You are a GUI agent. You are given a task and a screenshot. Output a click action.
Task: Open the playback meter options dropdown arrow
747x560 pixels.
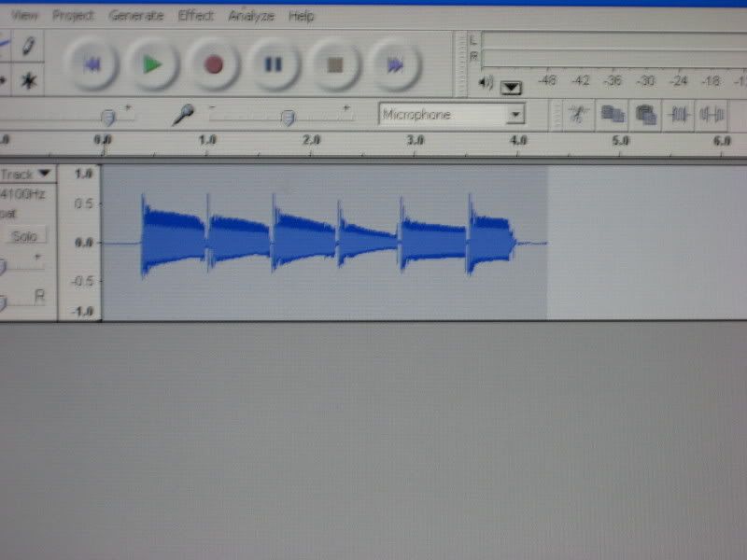[x=511, y=87]
